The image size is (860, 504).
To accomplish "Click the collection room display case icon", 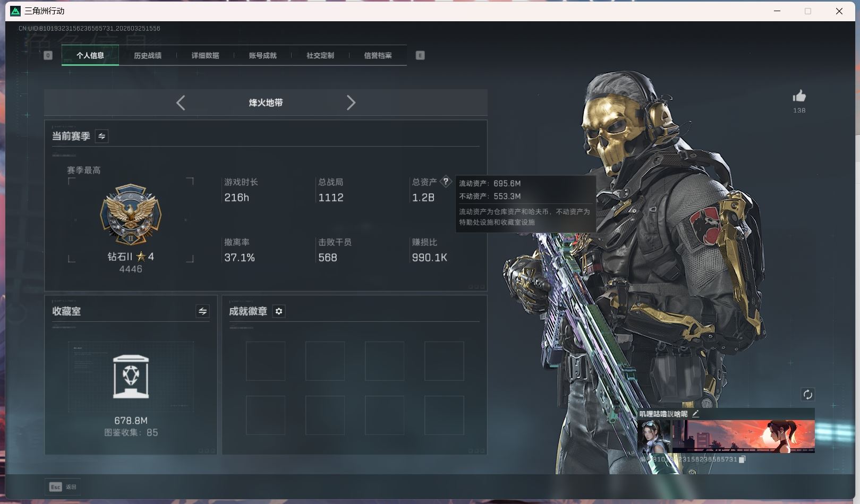I will coord(131,377).
